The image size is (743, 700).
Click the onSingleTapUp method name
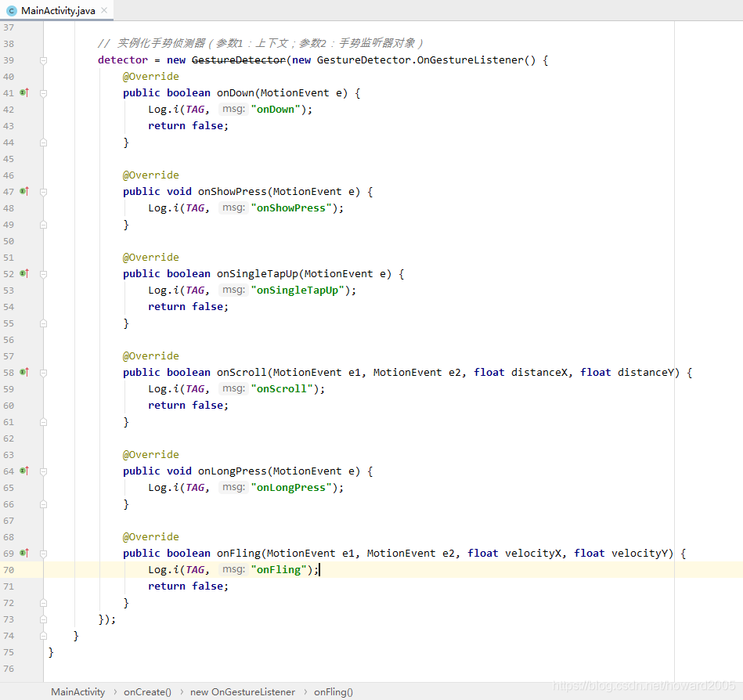tap(258, 273)
